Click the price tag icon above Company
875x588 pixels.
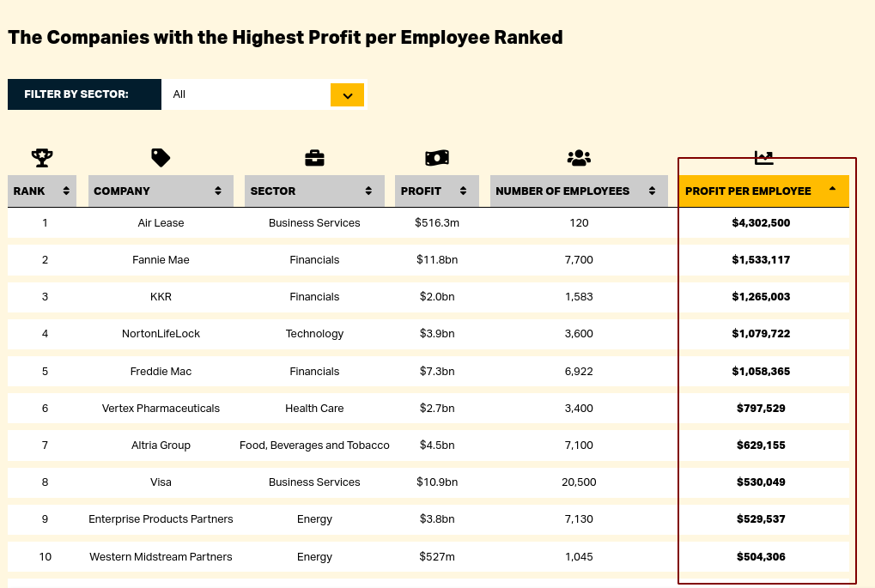(x=161, y=158)
